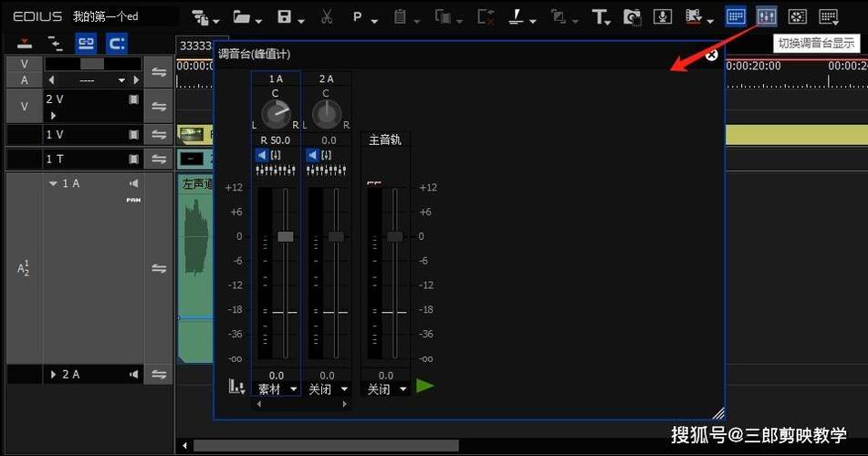Open dropdown arrow beside new sequence icon
This screenshot has height=456, width=868.
216,21
